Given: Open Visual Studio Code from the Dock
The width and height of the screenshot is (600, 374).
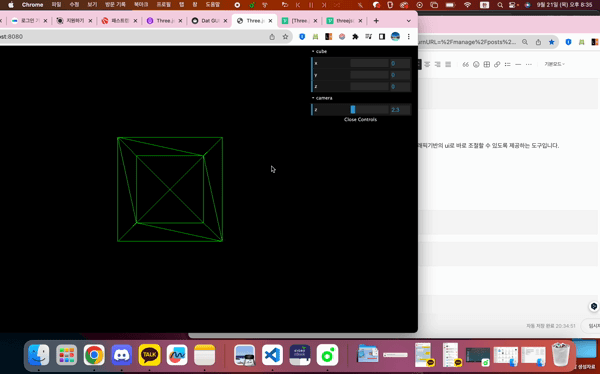Looking at the screenshot, I should coord(272,355).
